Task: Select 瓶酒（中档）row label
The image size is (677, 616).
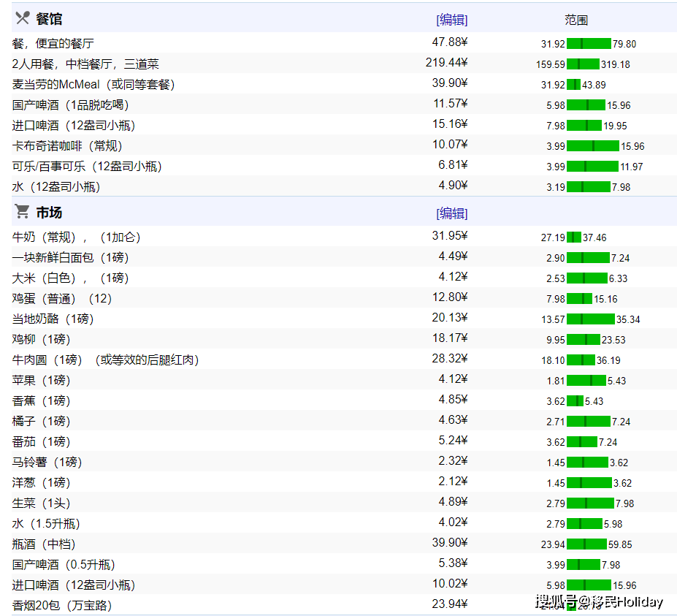Action: click(44, 544)
